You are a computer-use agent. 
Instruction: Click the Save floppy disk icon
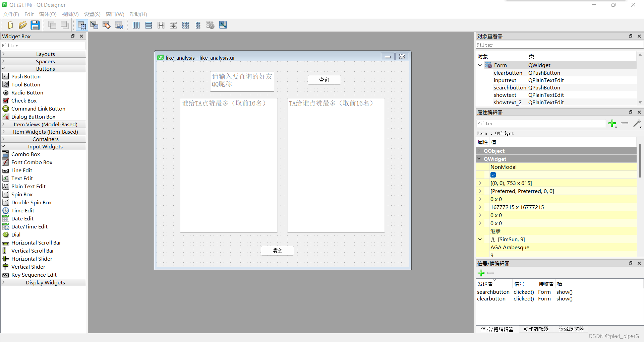[35, 25]
